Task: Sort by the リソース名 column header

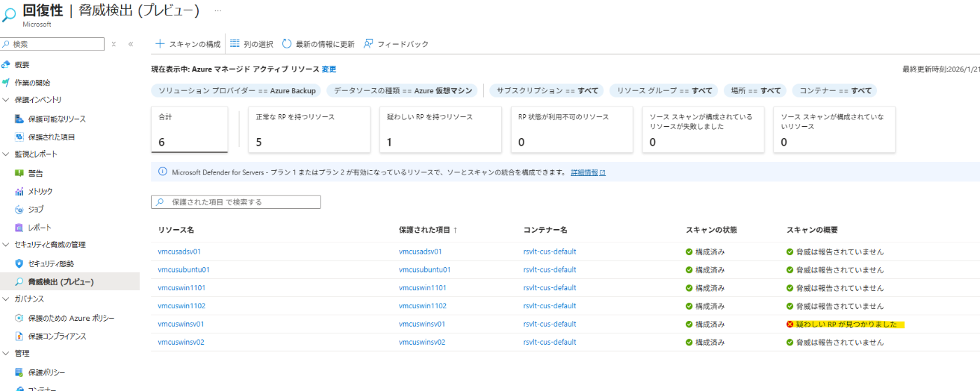Action: [x=176, y=230]
